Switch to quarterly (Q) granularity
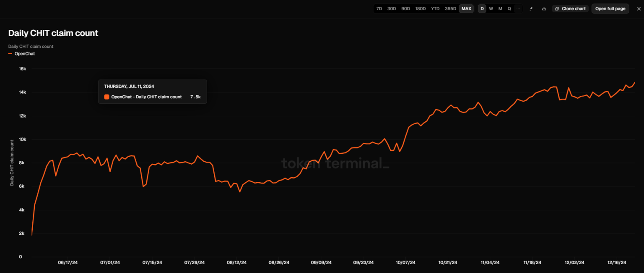 click(509, 8)
